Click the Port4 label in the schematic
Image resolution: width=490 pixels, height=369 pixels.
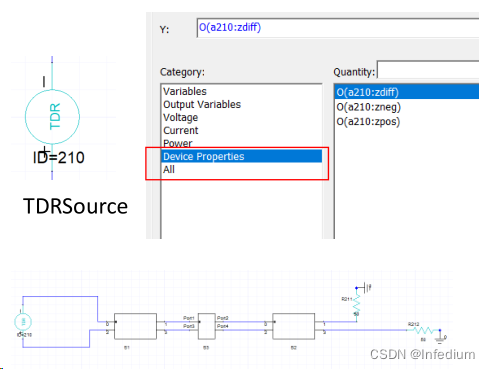coord(223,326)
